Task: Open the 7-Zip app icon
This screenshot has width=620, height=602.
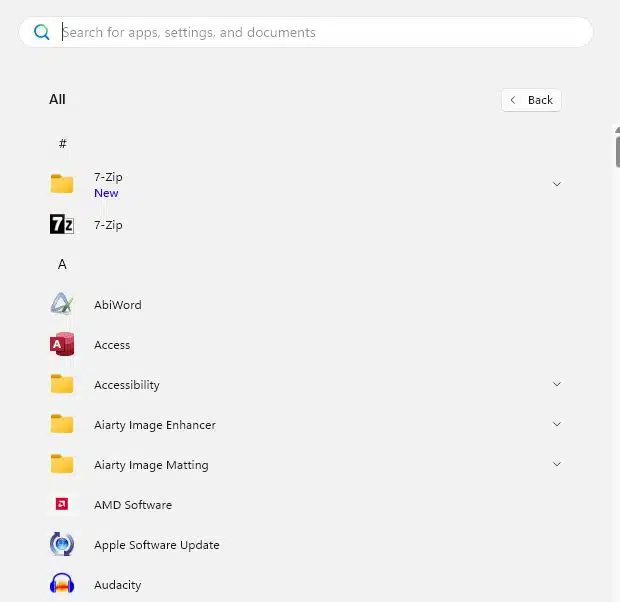Action: coord(62,225)
